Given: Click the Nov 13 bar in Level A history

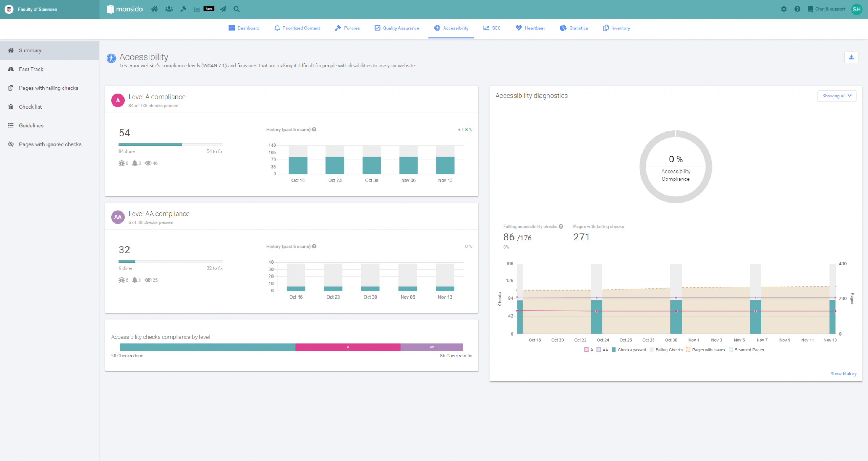Looking at the screenshot, I should [445, 165].
